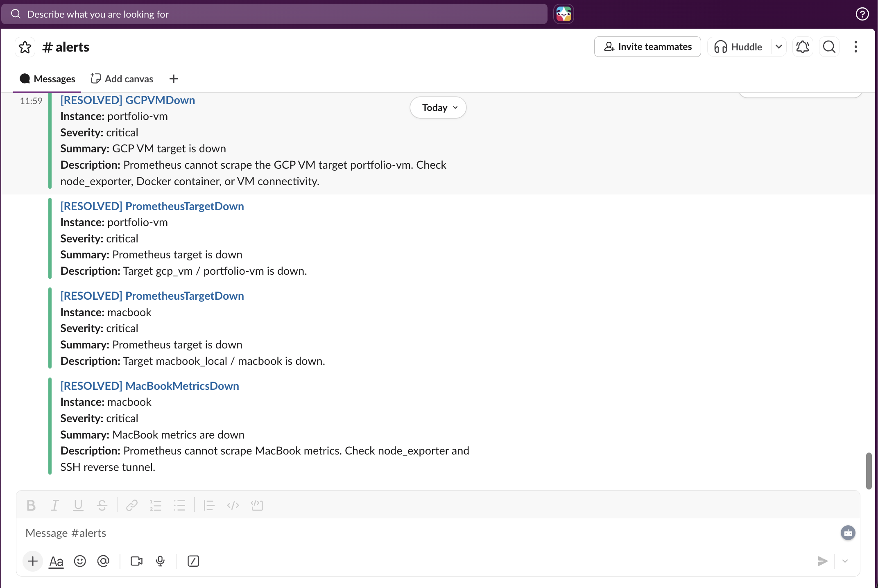Send the message with arrow icon
Viewport: 878px width, 588px height.
(x=822, y=561)
